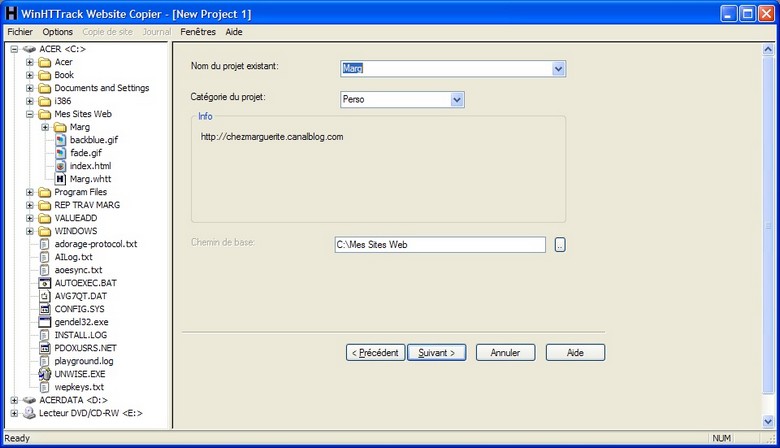Click the i386 folder icon
The width and height of the screenshot is (780, 448).
pyautogui.click(x=45, y=101)
